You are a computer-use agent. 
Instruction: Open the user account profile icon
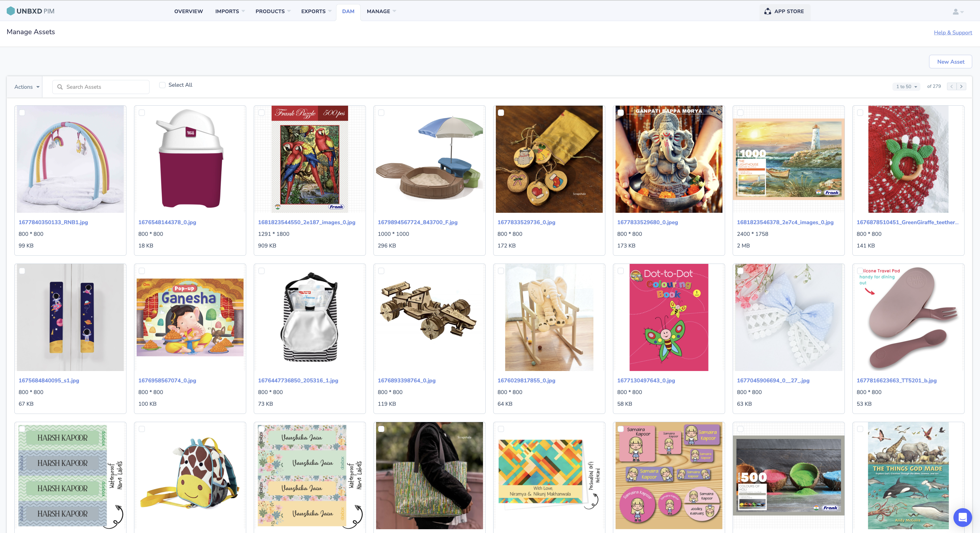955,12
